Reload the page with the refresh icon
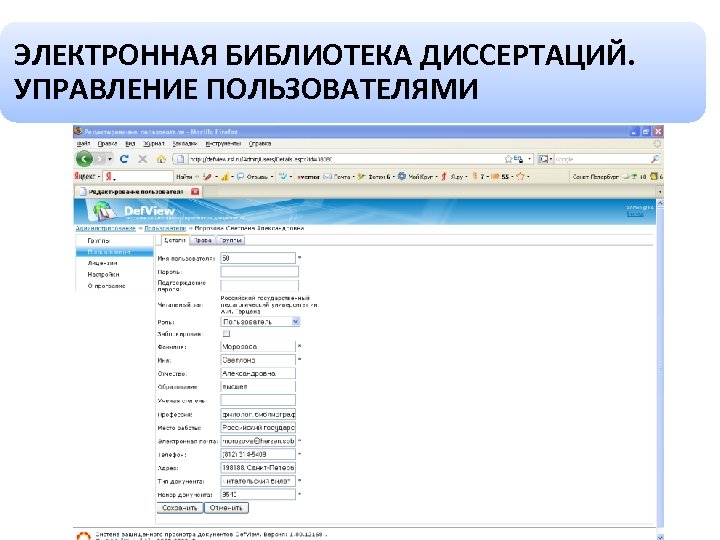This screenshot has height=540, width=720. tap(124, 159)
